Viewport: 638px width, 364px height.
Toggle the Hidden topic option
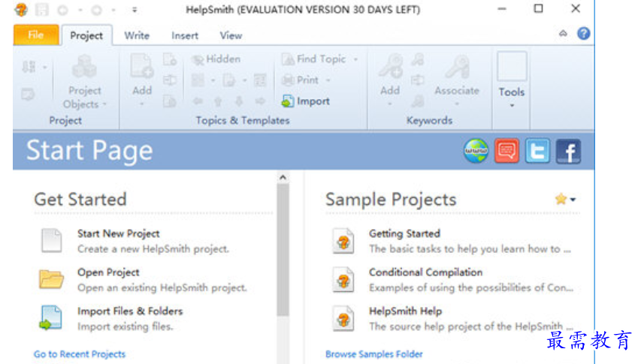(x=216, y=59)
